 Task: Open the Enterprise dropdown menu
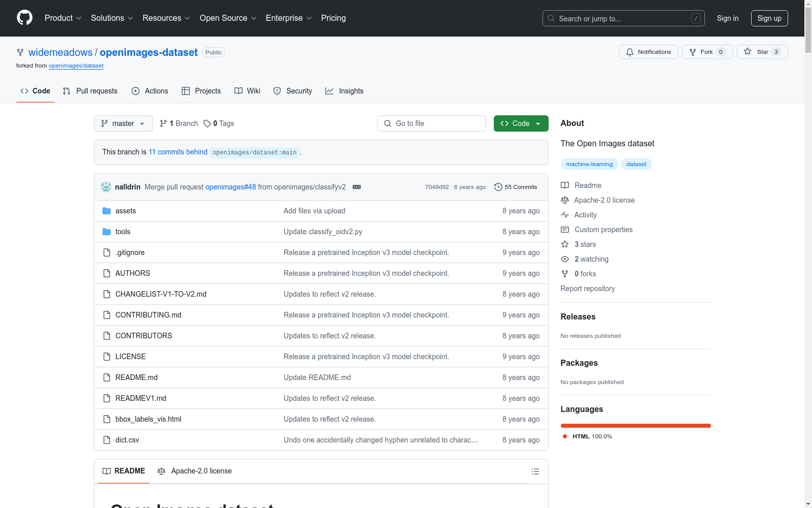click(x=289, y=18)
